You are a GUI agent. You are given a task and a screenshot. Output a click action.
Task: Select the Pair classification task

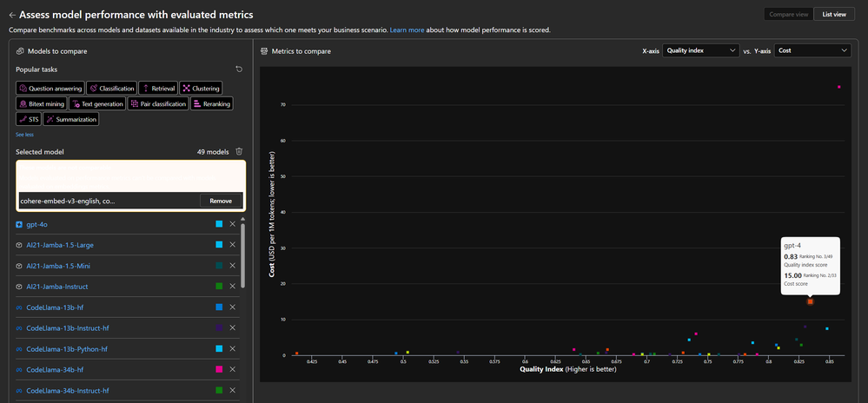tap(158, 103)
